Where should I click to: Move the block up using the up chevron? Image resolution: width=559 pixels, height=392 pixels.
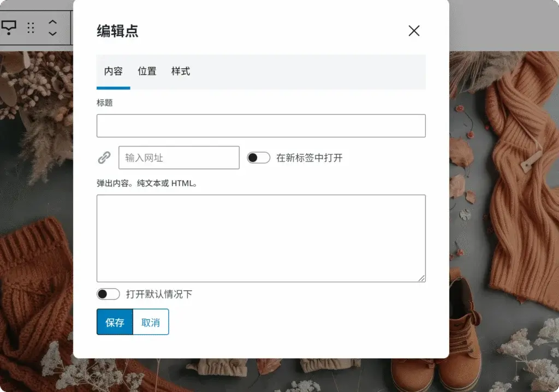coord(52,22)
